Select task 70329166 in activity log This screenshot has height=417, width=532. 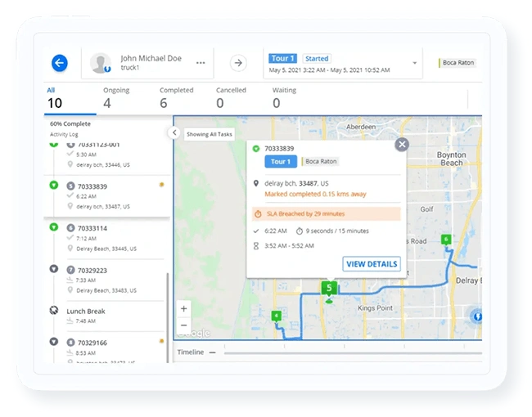[x=107, y=348]
